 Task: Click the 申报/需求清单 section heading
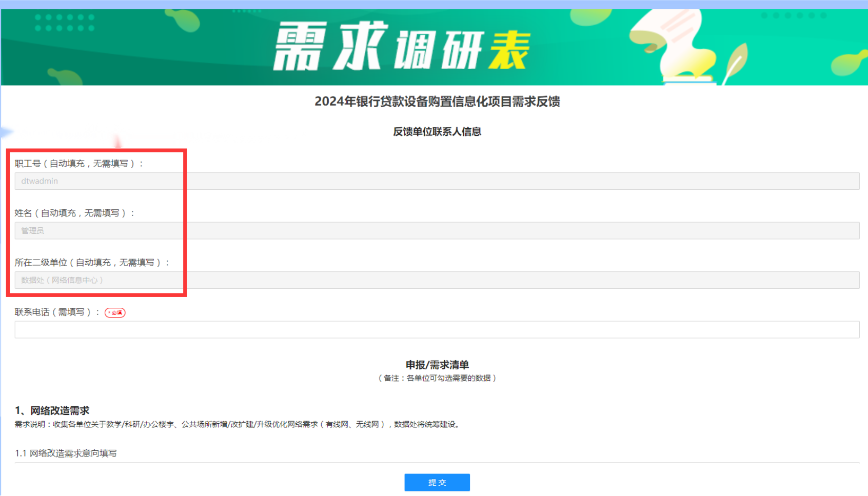click(437, 365)
